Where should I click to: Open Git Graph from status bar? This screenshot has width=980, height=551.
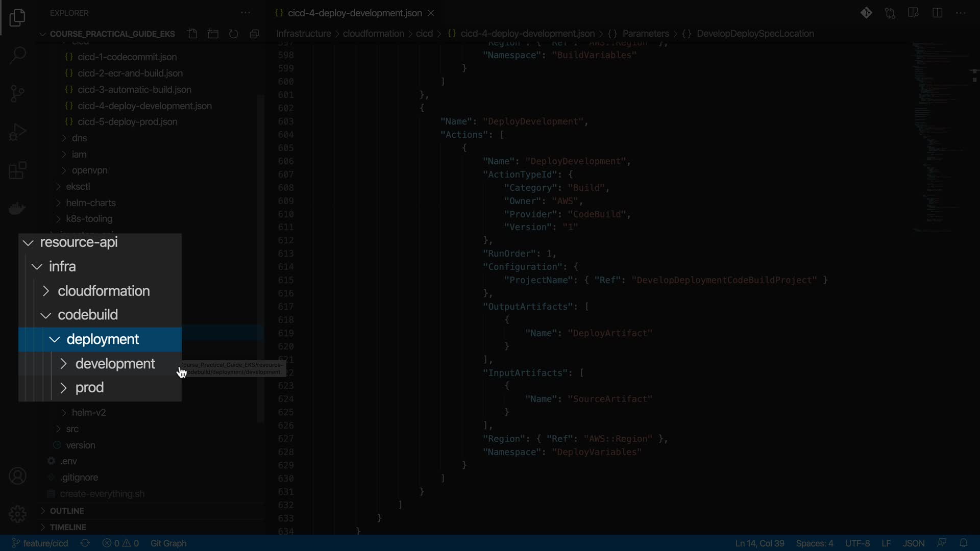[168, 543]
